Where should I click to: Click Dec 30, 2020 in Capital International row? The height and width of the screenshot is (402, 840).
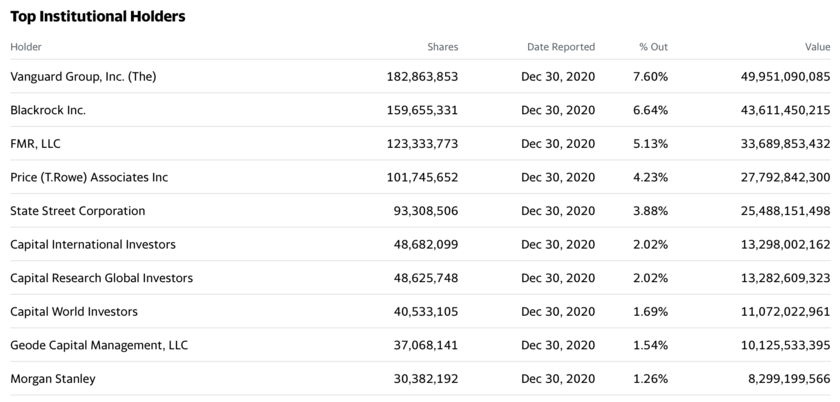click(558, 244)
